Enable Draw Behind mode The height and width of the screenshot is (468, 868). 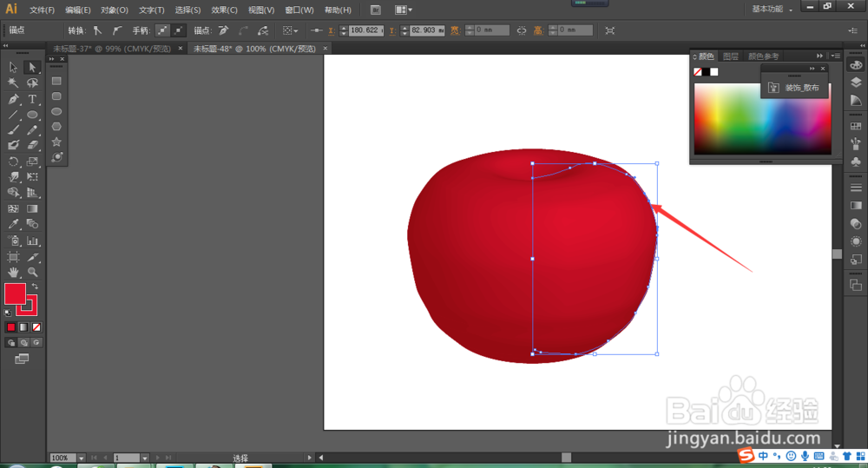(x=23, y=343)
